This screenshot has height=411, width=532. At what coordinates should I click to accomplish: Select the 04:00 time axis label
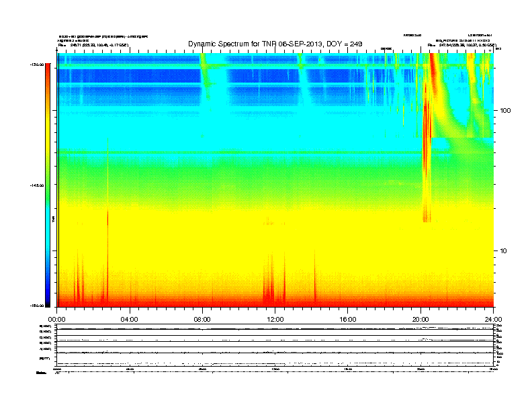(x=130, y=320)
